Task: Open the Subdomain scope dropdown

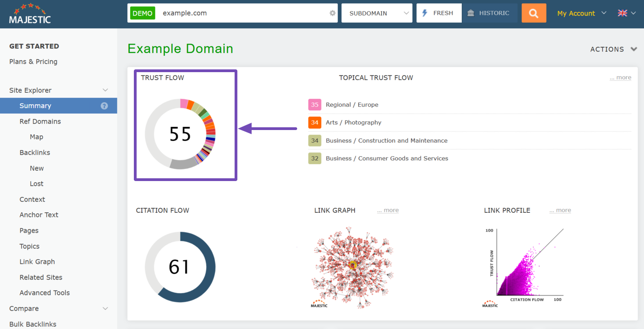Action: (377, 13)
